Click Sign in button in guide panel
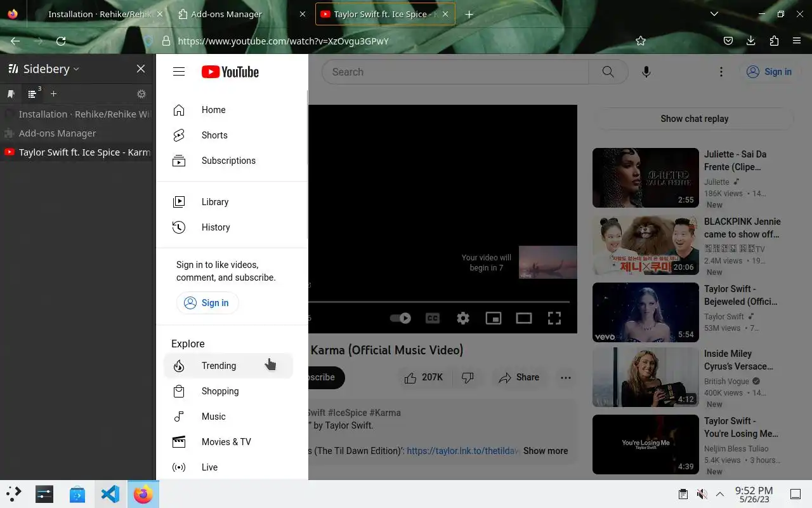 (x=207, y=303)
